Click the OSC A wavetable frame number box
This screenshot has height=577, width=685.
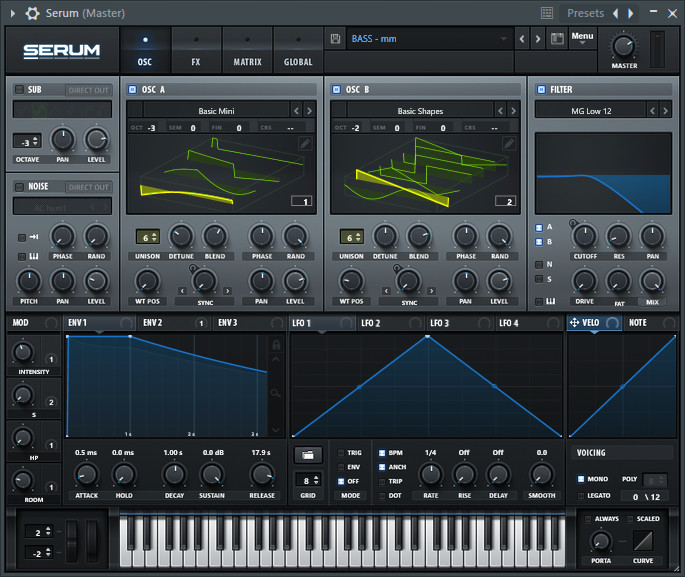301,201
